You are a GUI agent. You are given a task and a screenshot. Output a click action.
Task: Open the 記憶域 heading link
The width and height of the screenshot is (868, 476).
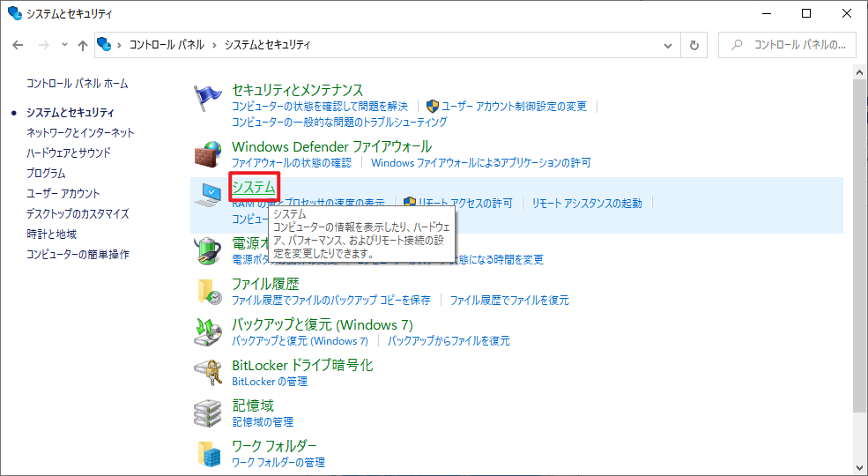253,405
